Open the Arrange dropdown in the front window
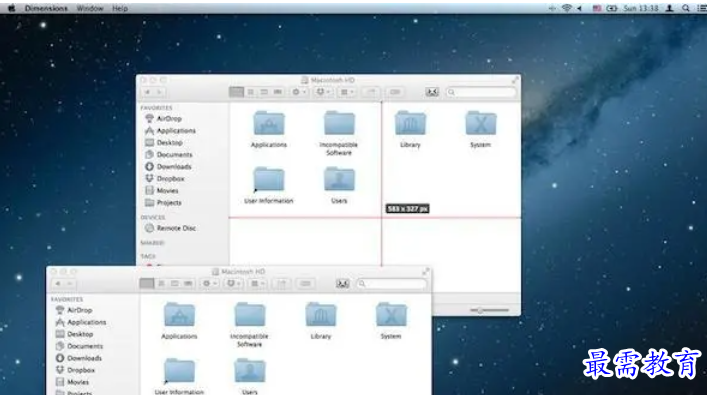The image size is (707, 395). point(257,284)
